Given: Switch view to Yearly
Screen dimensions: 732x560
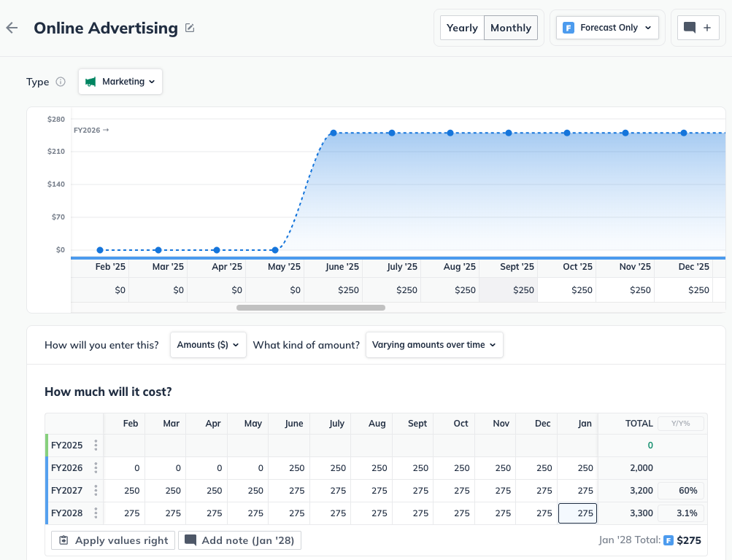Looking at the screenshot, I should point(462,28).
